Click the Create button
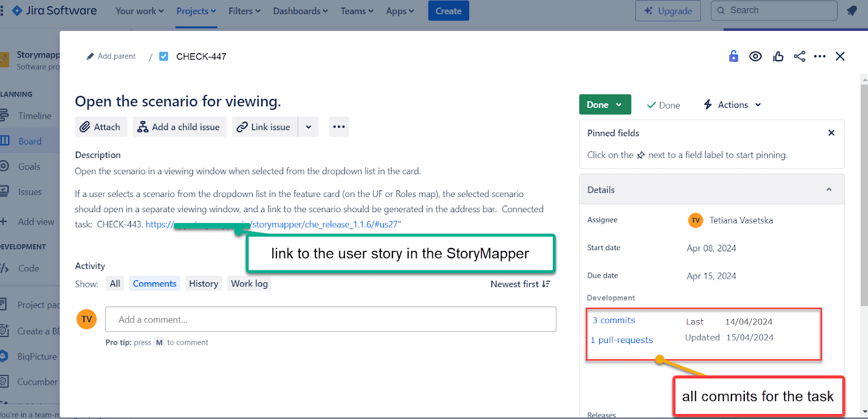This screenshot has height=419, width=868. tap(449, 11)
